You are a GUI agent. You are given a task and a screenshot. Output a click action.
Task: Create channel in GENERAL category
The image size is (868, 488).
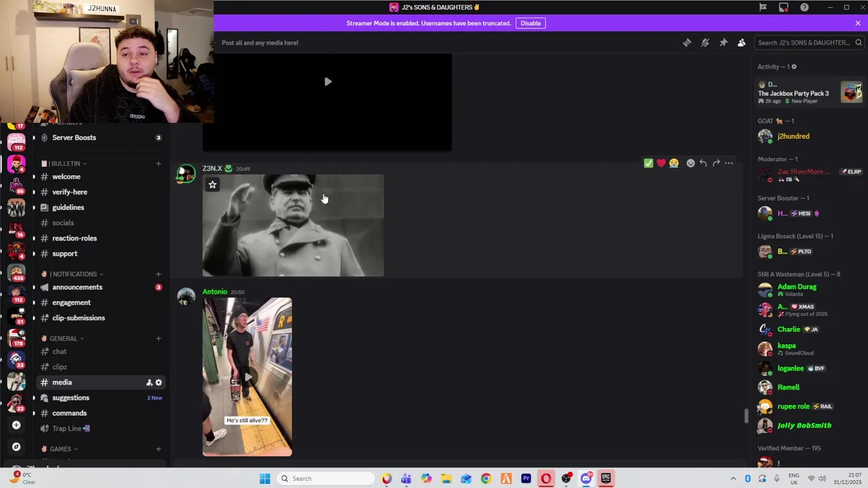(158, 338)
